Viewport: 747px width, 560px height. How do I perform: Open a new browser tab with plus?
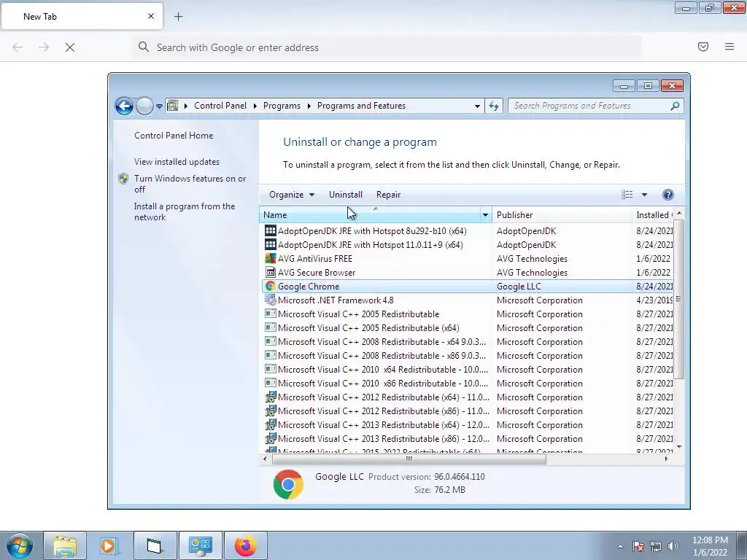tap(178, 17)
